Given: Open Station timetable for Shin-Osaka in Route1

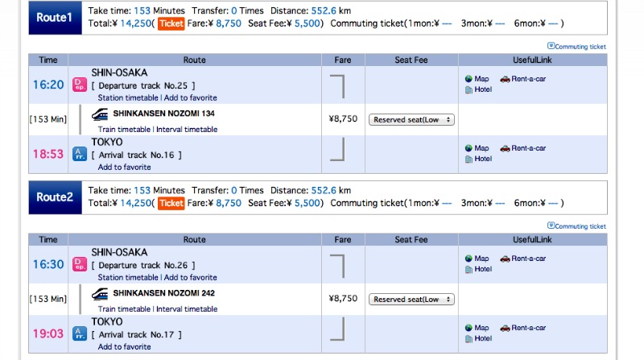Looking at the screenshot, I should click(126, 97).
